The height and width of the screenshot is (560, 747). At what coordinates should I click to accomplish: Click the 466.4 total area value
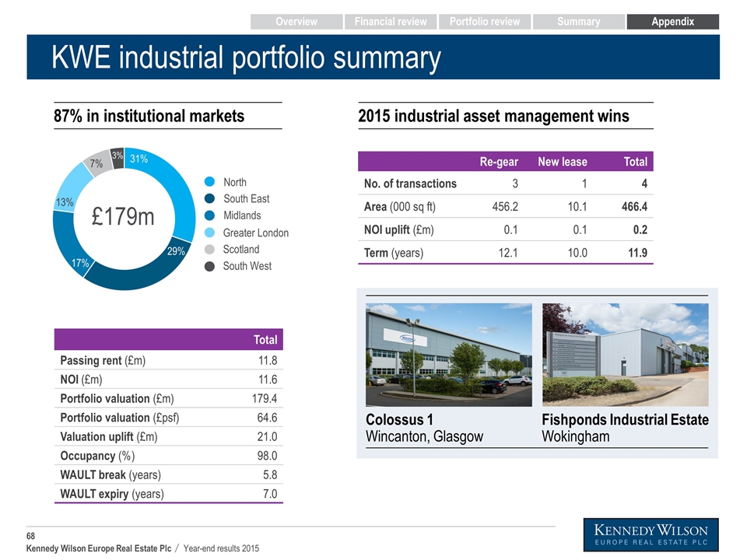[x=635, y=207]
